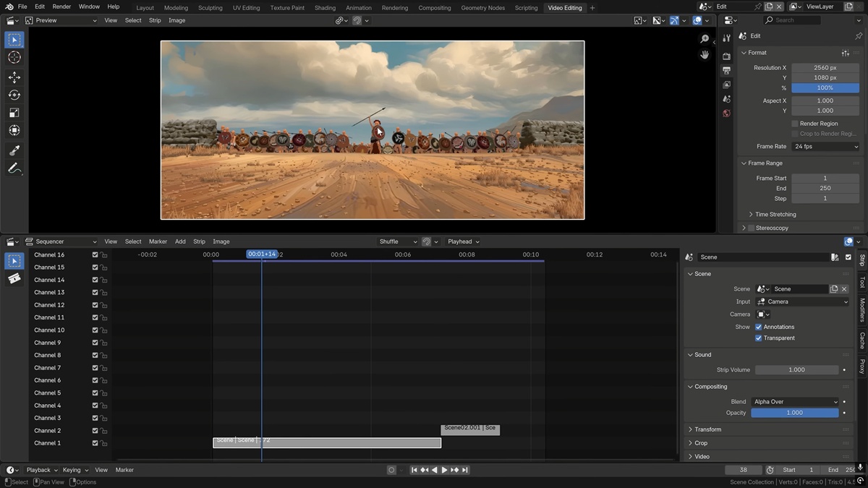Switch to the Compositing workspace tab
The width and height of the screenshot is (868, 488).
pos(434,8)
